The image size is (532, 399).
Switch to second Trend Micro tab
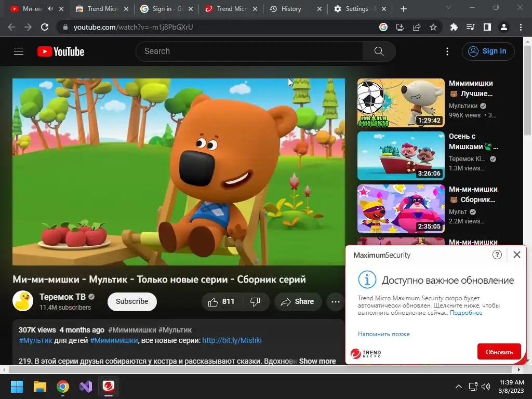click(x=231, y=9)
